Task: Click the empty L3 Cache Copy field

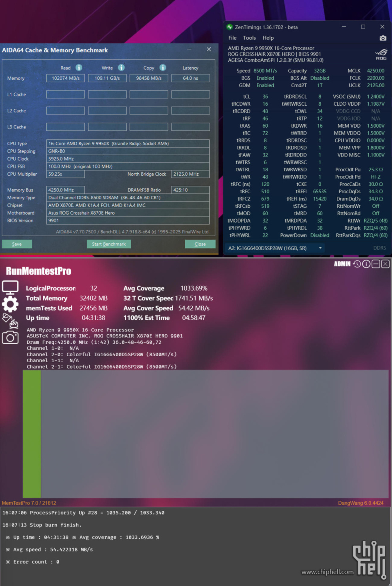Action: (149, 127)
